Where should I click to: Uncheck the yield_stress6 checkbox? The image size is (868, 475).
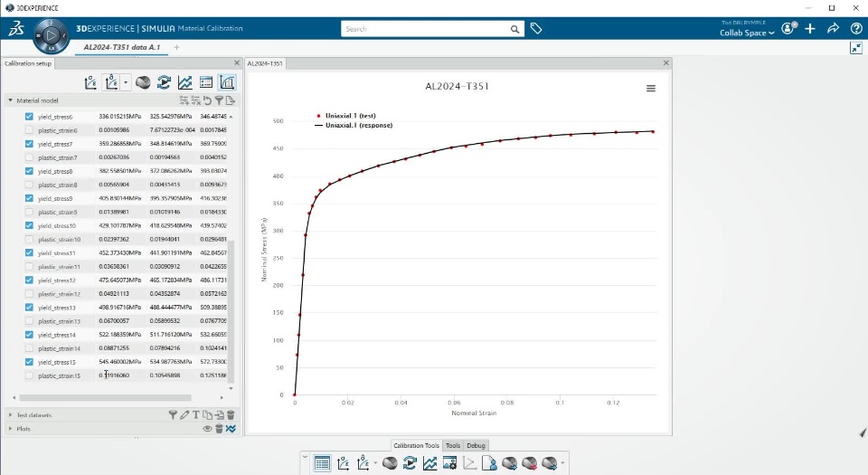pyautogui.click(x=29, y=116)
